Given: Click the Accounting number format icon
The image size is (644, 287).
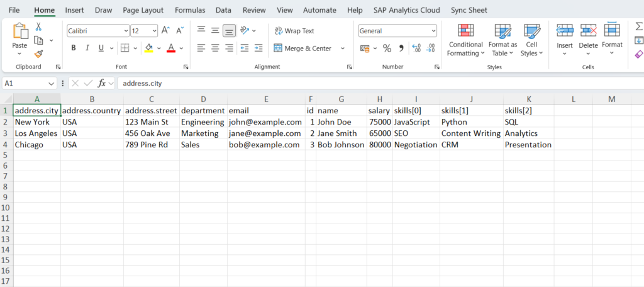Looking at the screenshot, I should pyautogui.click(x=365, y=48).
